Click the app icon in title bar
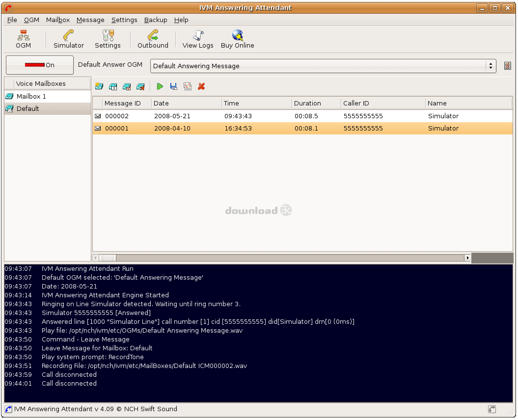518x420 pixels. tap(8, 8)
